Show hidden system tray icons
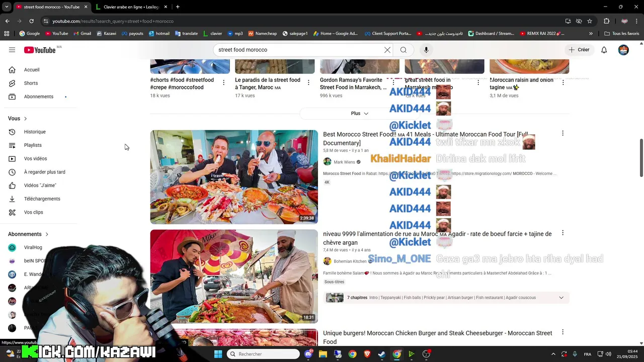Screen dimensions: 644x362 [553, 354]
